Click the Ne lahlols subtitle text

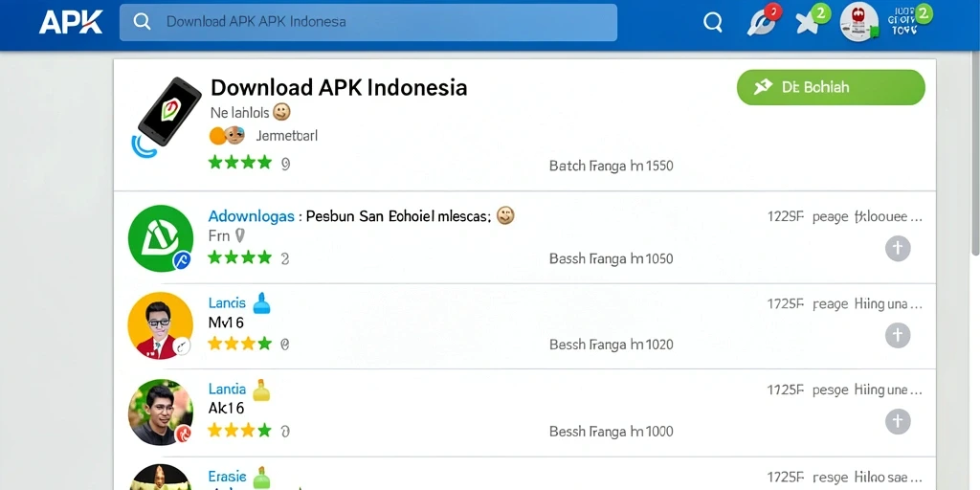(x=240, y=113)
